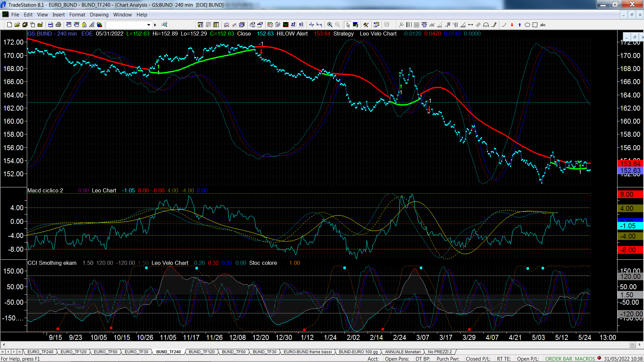
Task: Click the chart text label tool icon
Action: tap(356, 24)
